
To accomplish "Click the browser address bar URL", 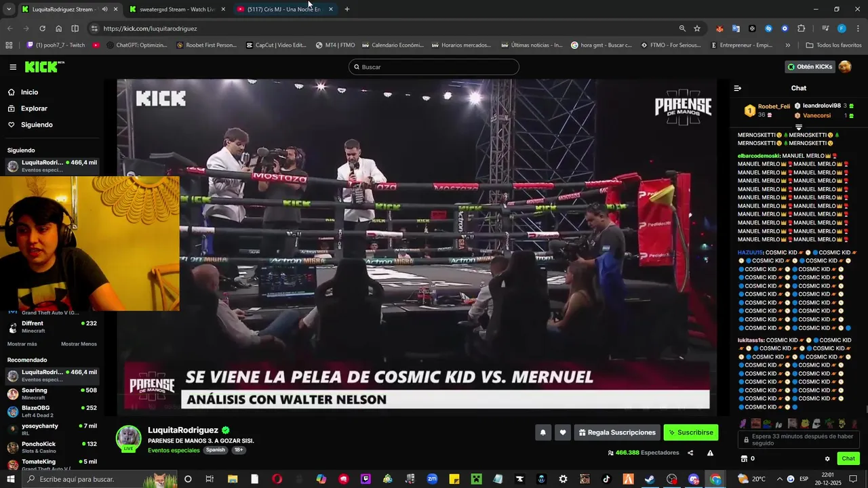I will [x=151, y=28].
